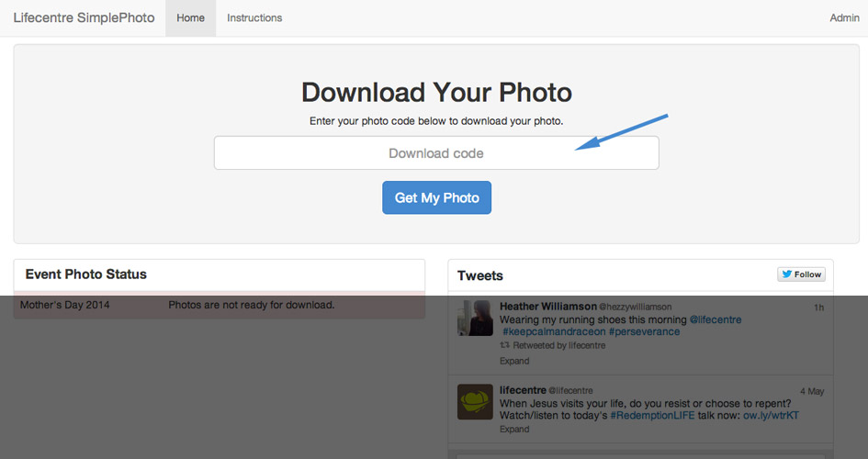The width and height of the screenshot is (868, 459).
Task: Open the @lifecentre mention link
Action: click(x=716, y=319)
